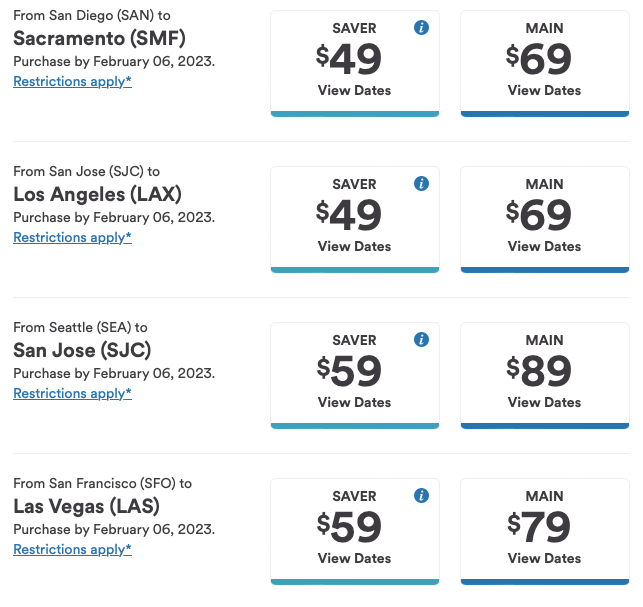Click the Sacramento (SMF) destination heading
Screen dimensions: 643x607
point(99,38)
